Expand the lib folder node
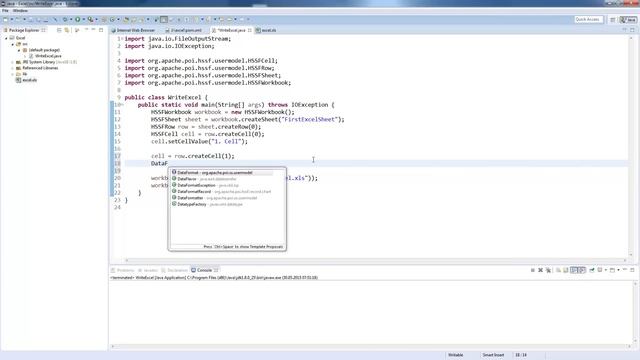The width and height of the screenshot is (640, 360). pos(12,74)
